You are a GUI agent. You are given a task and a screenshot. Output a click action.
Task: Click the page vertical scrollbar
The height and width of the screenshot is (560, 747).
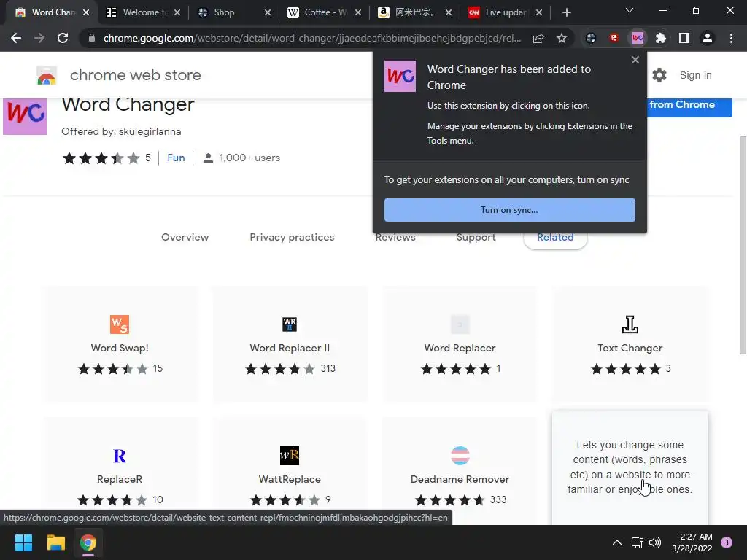coord(743,245)
